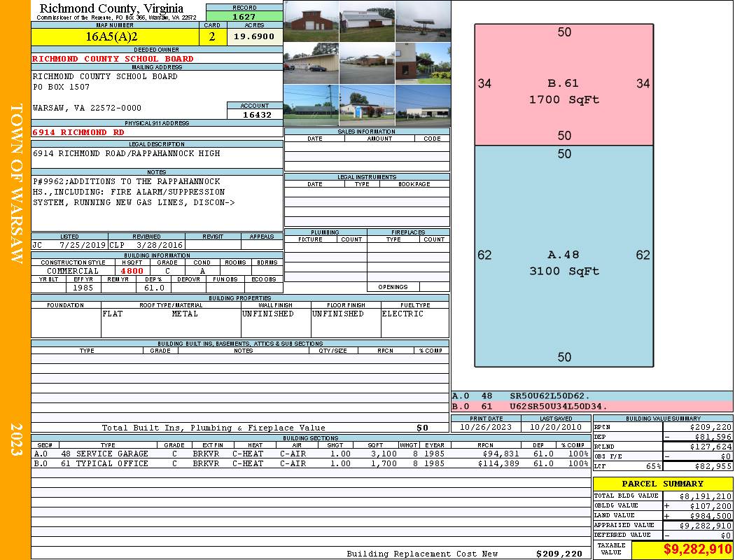
Task: Click the notes text about Rappahannock additions
Action: tap(157, 192)
